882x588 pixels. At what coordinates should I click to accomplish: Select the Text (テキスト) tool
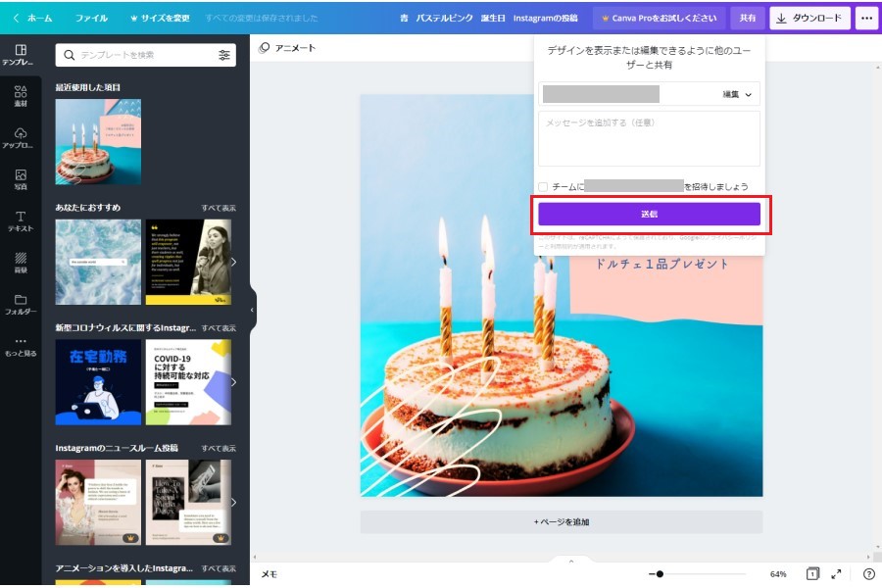pyautogui.click(x=21, y=220)
